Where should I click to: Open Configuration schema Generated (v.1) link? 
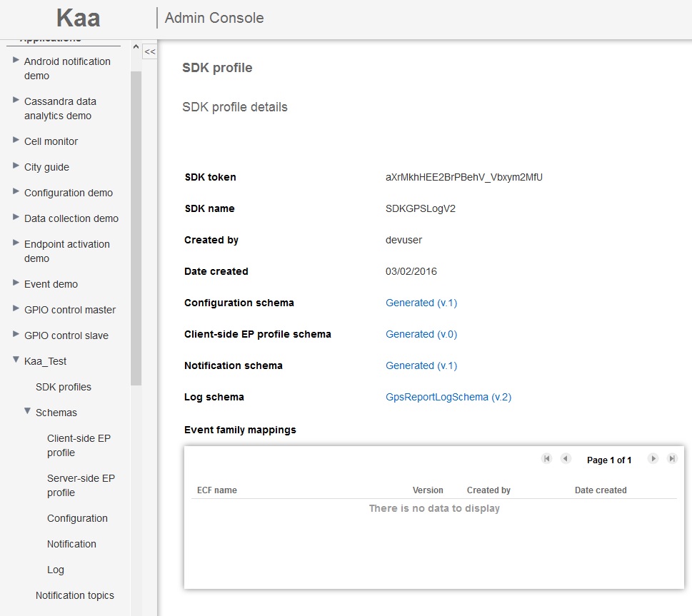click(x=421, y=303)
